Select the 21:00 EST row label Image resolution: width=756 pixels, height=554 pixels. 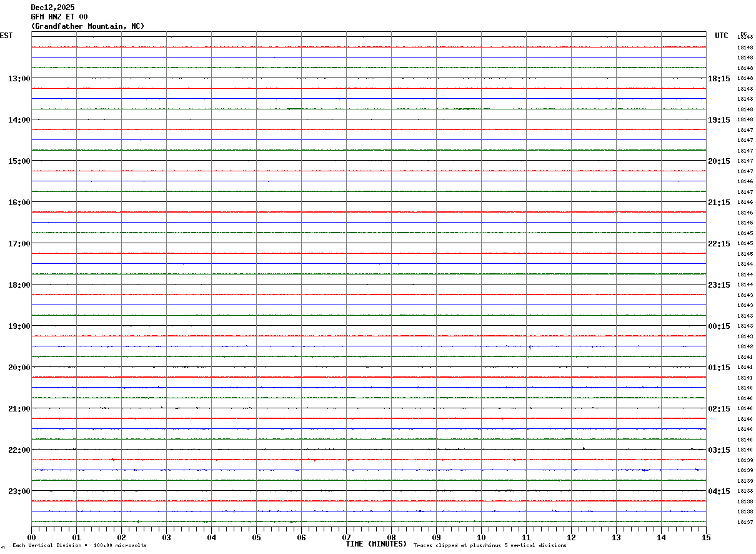click(x=19, y=409)
